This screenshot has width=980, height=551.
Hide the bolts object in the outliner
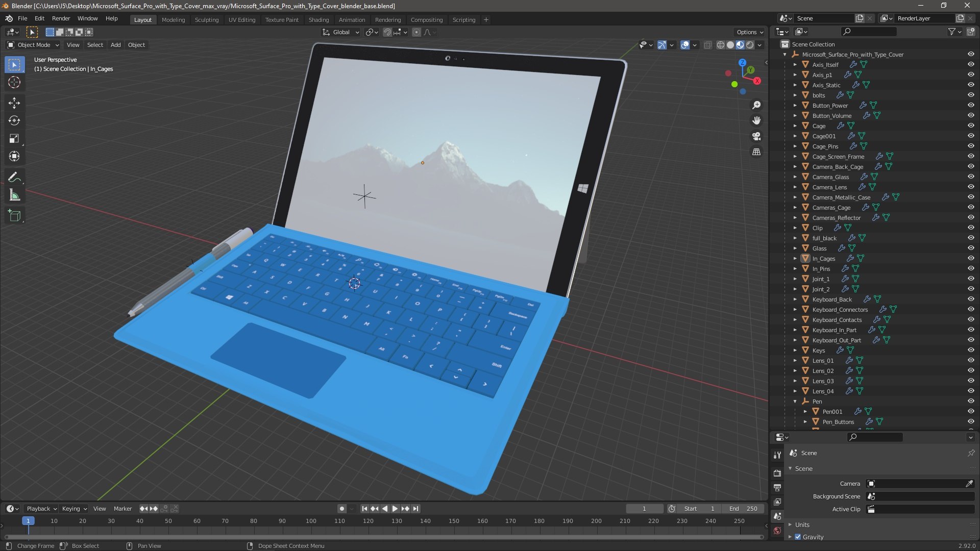point(971,95)
